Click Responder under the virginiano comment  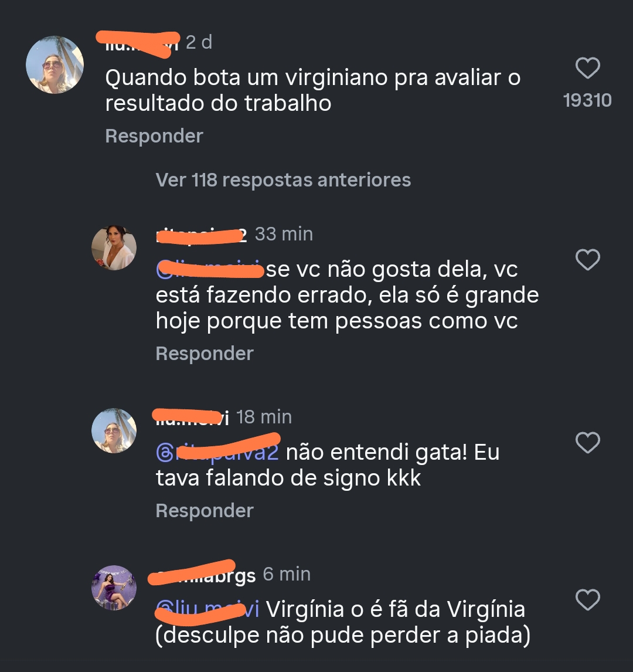pos(154,136)
